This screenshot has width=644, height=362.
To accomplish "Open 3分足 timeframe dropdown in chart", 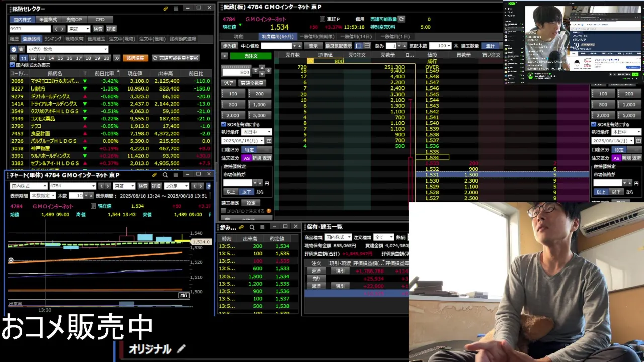I will [x=177, y=186].
